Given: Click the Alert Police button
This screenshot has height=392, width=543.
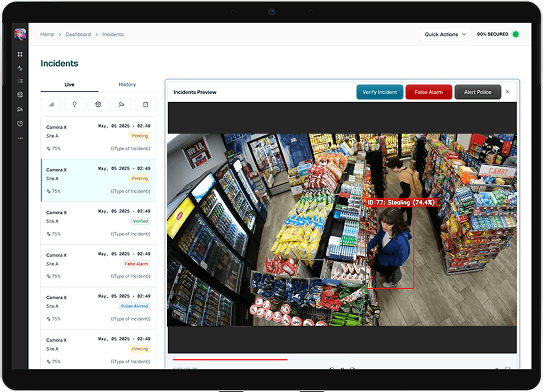Looking at the screenshot, I should pyautogui.click(x=478, y=92).
